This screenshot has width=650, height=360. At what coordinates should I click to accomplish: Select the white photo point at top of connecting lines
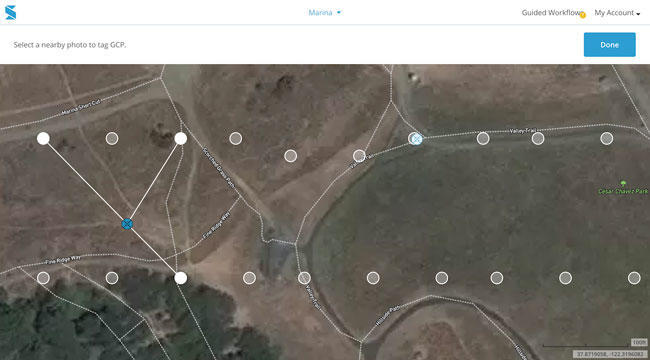[x=180, y=139]
